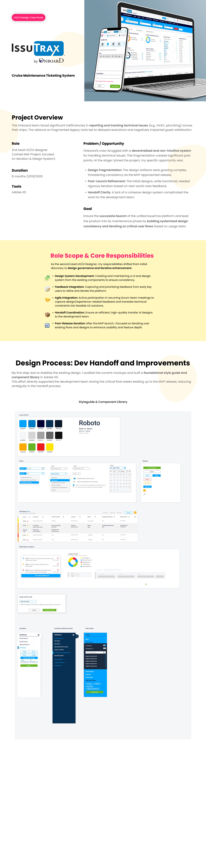Select Created by My Departments in dark menu

point(63,653)
